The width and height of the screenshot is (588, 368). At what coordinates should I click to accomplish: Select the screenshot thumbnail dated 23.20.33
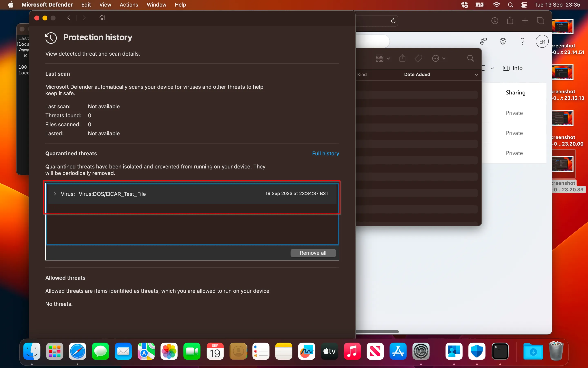point(563,164)
